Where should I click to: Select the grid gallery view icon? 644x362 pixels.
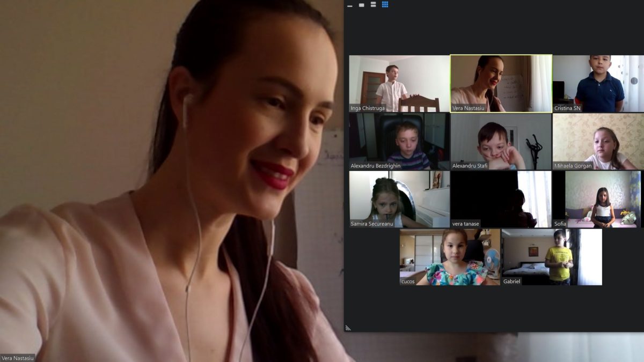tap(385, 4)
